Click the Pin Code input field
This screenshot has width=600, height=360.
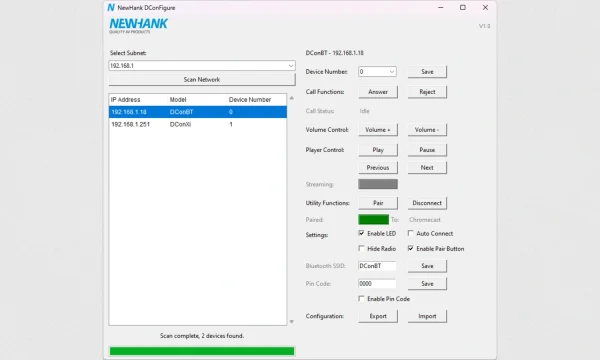[x=377, y=283]
